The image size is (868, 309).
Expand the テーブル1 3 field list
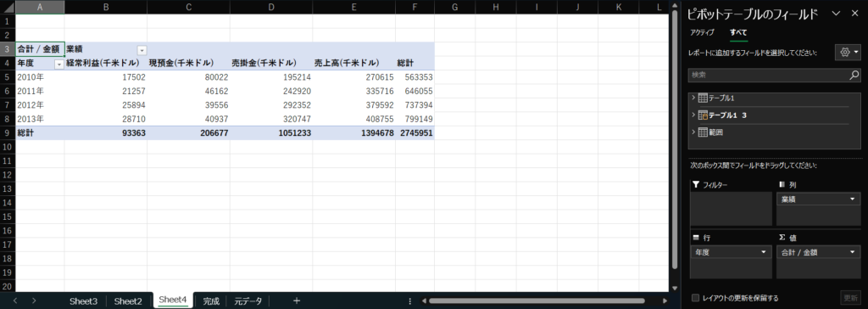(x=693, y=115)
